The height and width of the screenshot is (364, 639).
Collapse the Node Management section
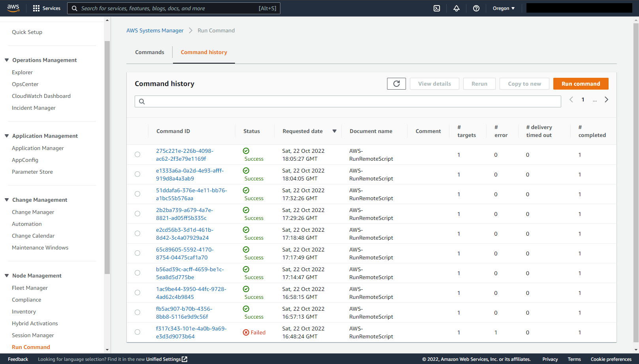point(7,276)
